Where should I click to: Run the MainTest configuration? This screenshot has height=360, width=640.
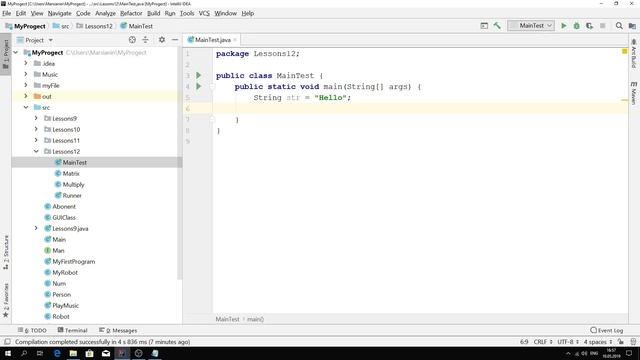click(x=564, y=26)
